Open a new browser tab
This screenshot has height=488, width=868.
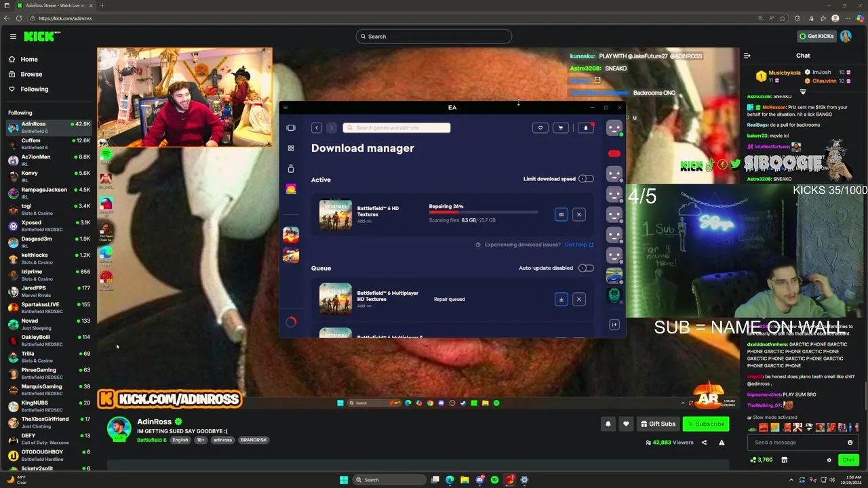click(102, 5)
